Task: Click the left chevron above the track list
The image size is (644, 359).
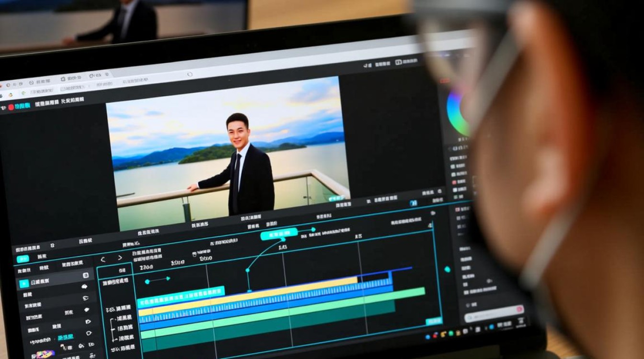Action: coord(103,259)
